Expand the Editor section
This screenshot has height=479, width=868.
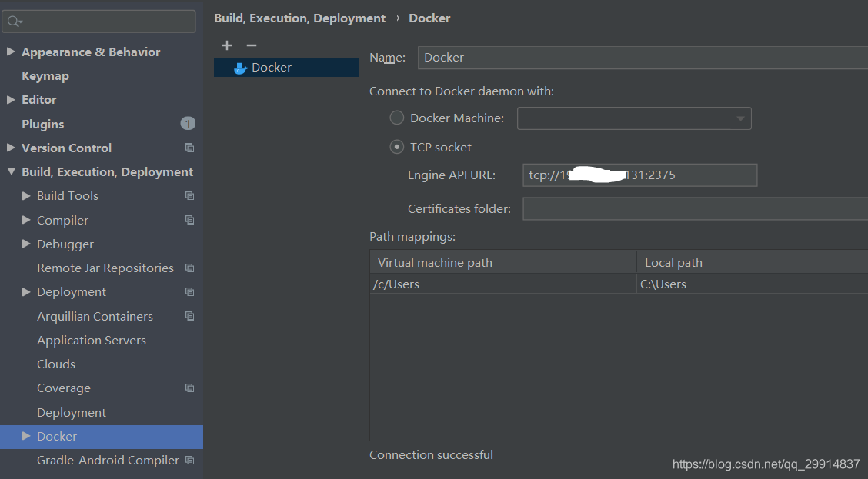pyautogui.click(x=11, y=99)
